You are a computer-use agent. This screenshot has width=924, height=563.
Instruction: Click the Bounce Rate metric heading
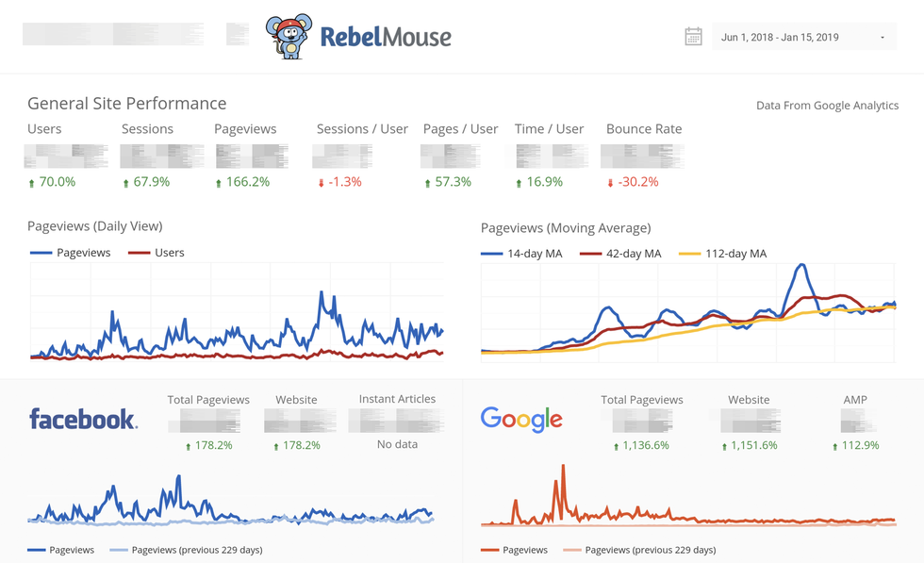point(643,129)
